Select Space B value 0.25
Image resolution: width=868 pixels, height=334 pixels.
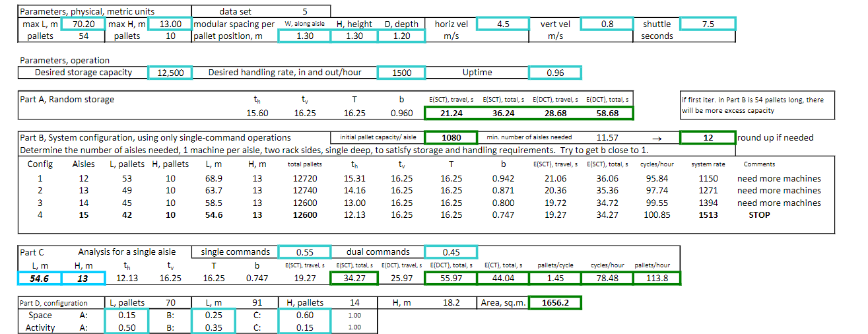[x=214, y=316]
